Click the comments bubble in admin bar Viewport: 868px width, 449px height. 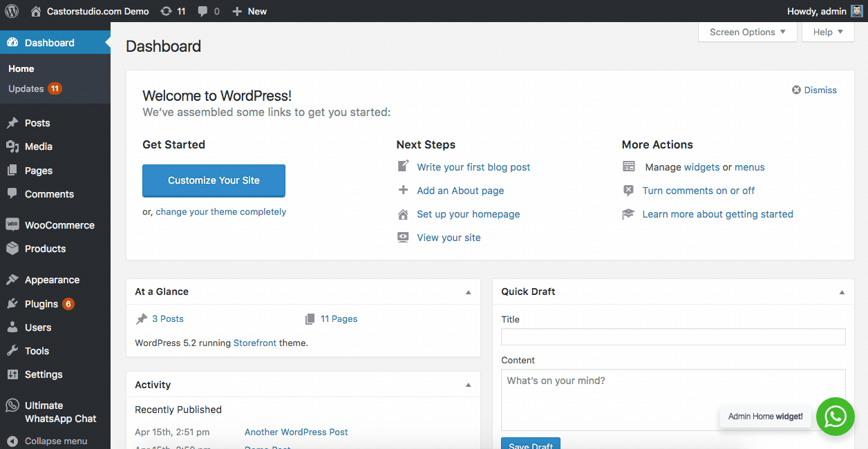[202, 11]
